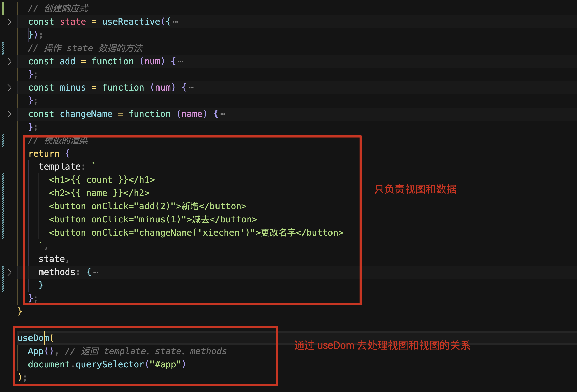Click the red annotation mentioning useDom
This screenshot has height=392, width=577.
click(x=382, y=345)
